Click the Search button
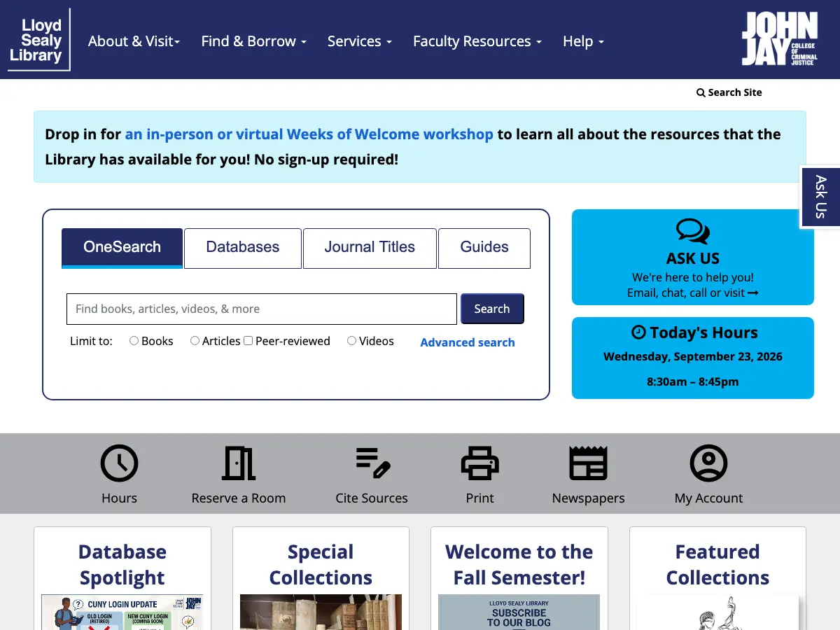This screenshot has height=630, width=840. (492, 309)
